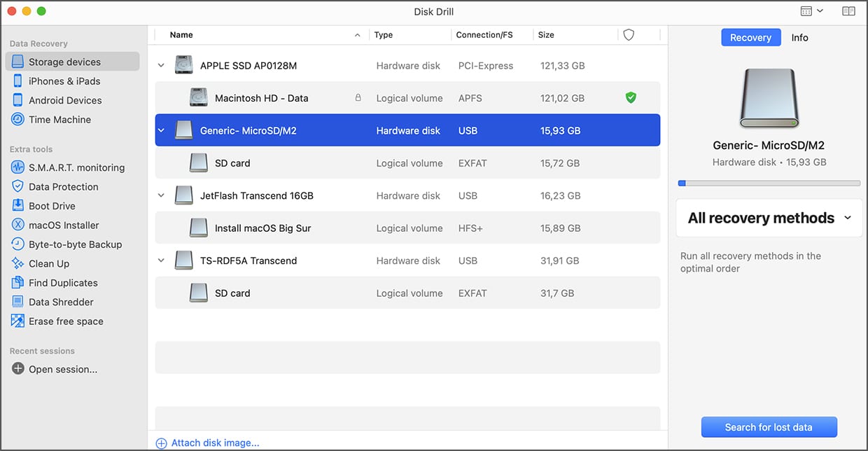This screenshot has width=868, height=451.
Task: Collapse the JetFlash Transcend 16GB disk
Action: point(161,195)
